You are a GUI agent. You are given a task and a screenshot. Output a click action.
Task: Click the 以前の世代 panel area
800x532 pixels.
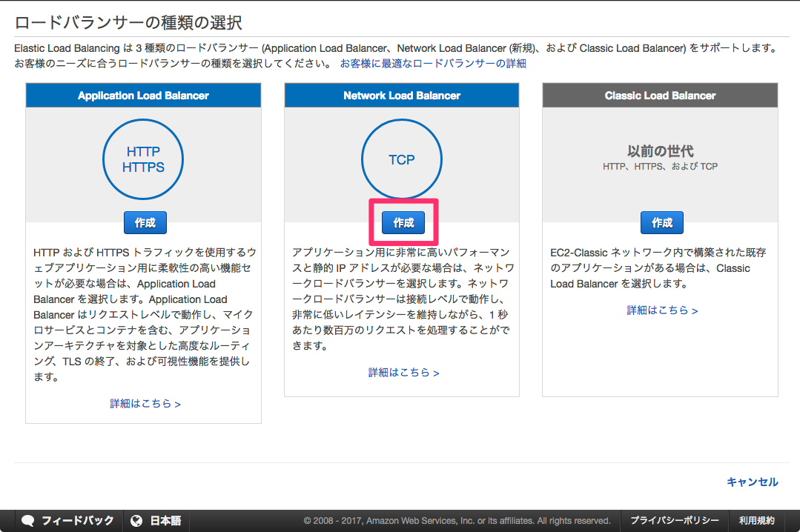pos(660,152)
